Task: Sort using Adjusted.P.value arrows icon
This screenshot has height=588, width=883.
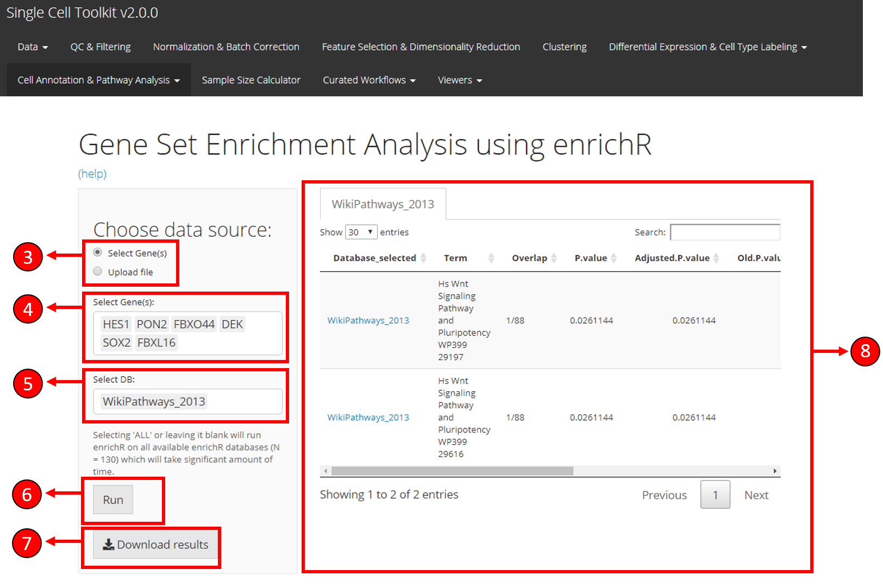Action: coord(716,258)
